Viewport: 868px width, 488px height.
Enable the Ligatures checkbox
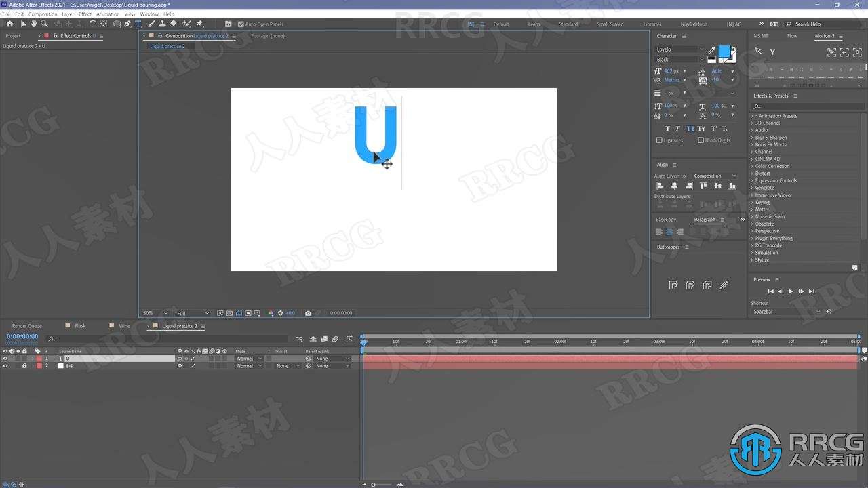pos(659,140)
